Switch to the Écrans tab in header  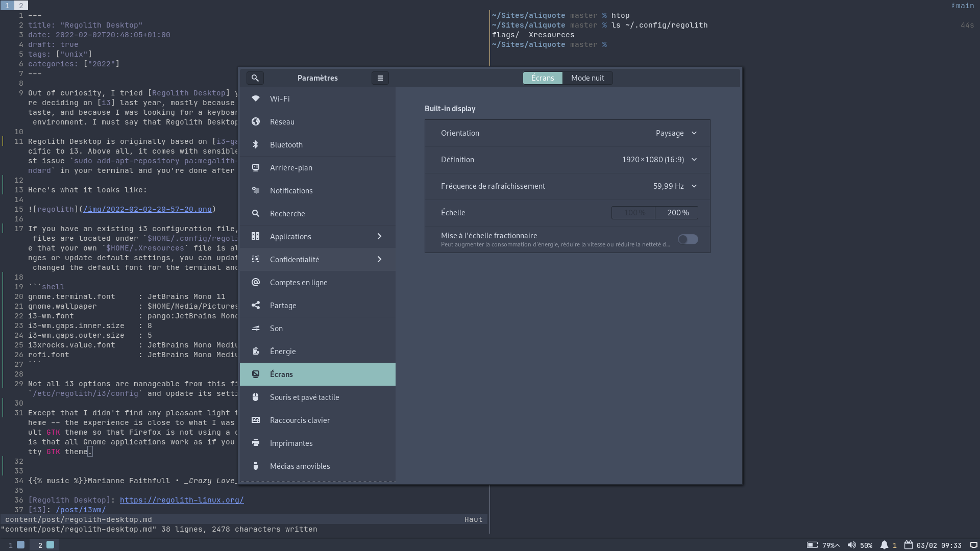coord(542,78)
